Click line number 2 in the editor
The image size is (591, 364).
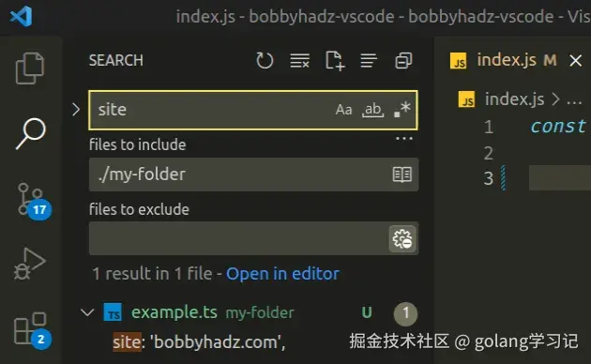pyautogui.click(x=489, y=153)
